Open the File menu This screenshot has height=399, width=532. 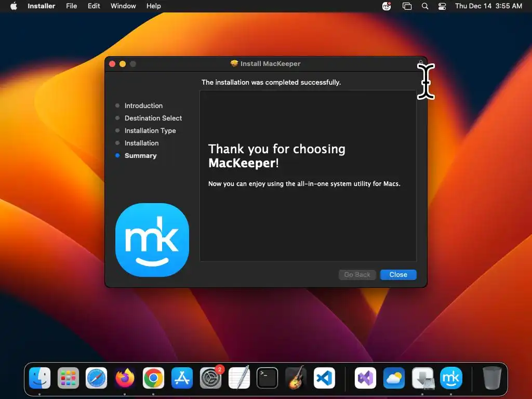[71, 6]
